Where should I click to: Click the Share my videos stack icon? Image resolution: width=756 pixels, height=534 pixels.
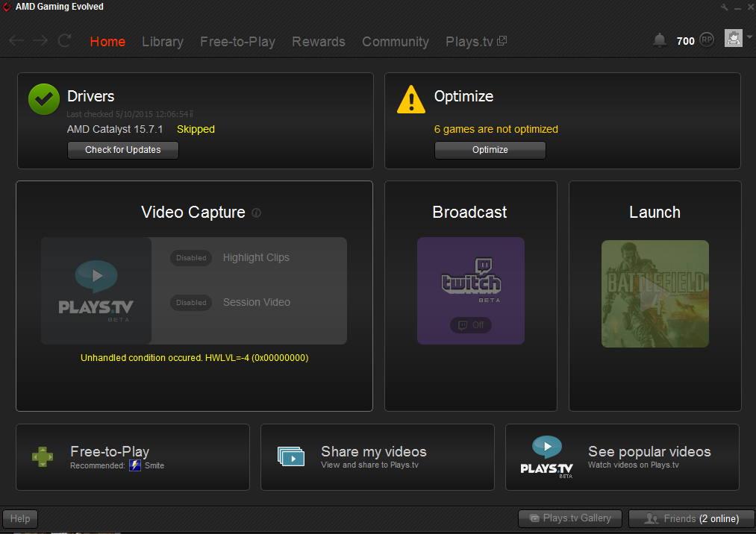point(291,456)
